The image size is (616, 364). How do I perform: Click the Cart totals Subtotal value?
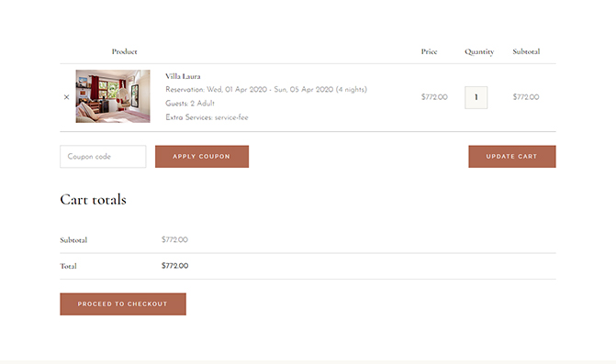point(174,239)
